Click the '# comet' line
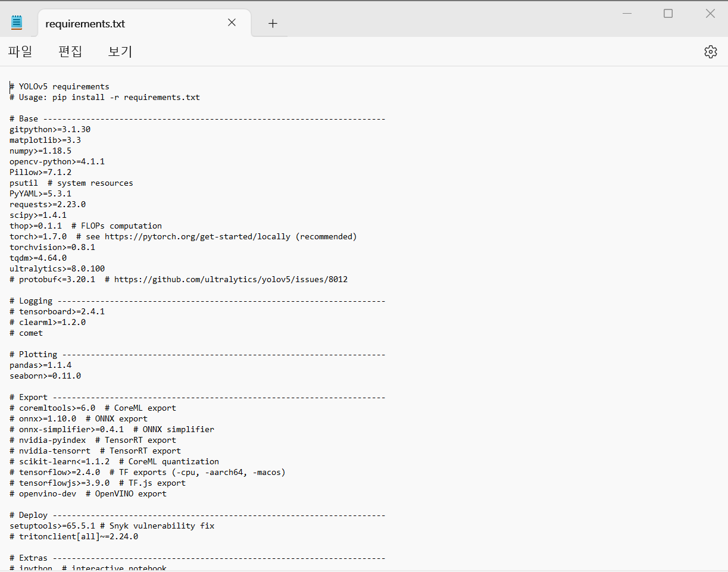The height and width of the screenshot is (572, 728). (26, 333)
